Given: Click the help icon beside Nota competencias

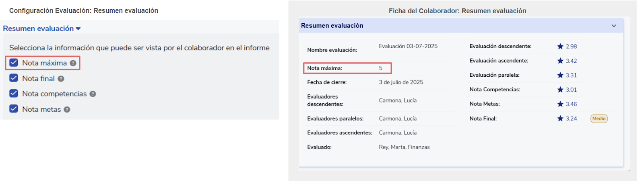Looking at the screenshot, I should point(93,94).
